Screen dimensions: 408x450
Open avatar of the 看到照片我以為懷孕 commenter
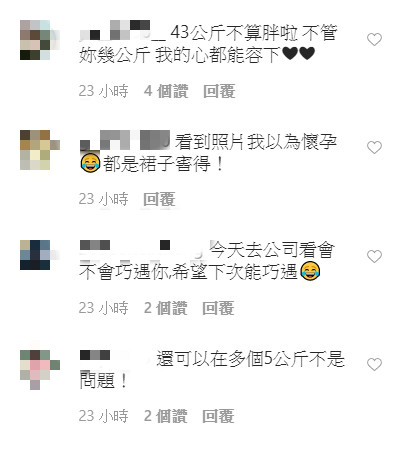click(40, 150)
